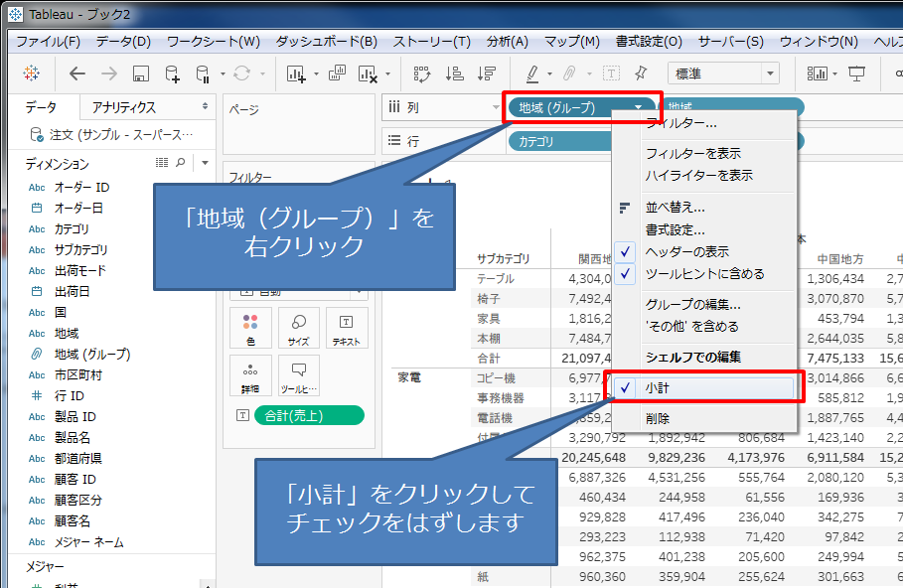The height and width of the screenshot is (588, 903).
Task: Click the undo back arrow
Action: (x=77, y=73)
